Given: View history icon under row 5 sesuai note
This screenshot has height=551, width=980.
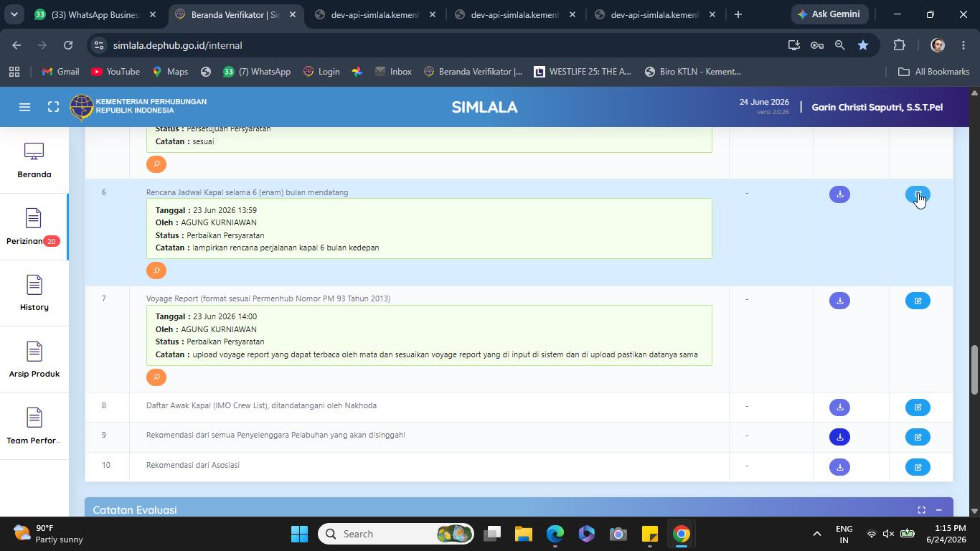Looking at the screenshot, I should 156,164.
